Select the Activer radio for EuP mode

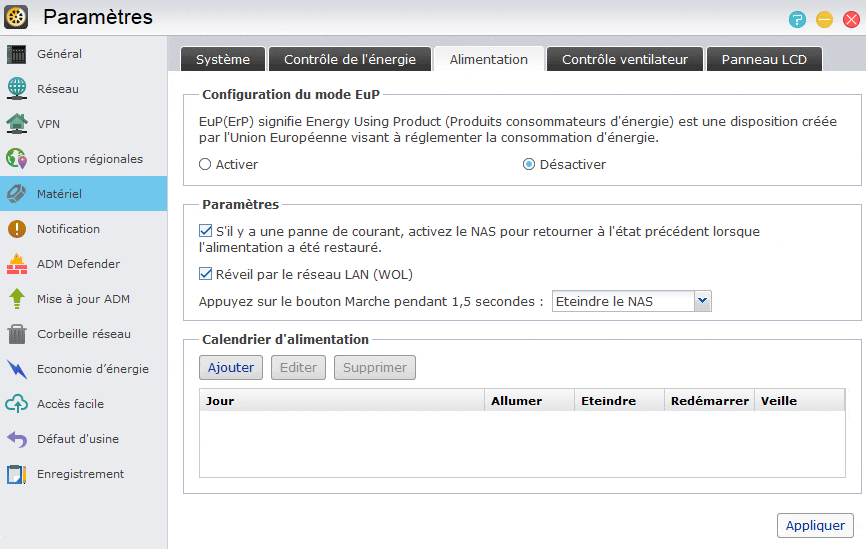click(x=205, y=165)
